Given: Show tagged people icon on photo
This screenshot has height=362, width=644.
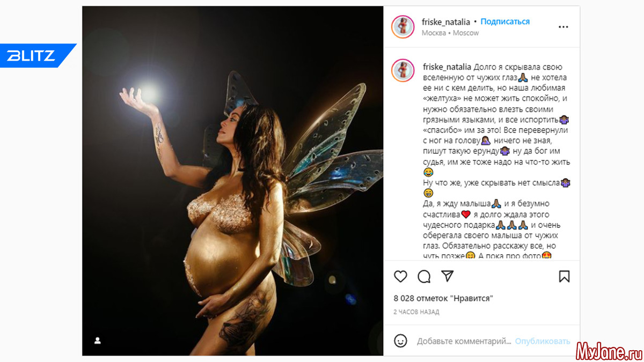Looking at the screenshot, I should (98, 340).
